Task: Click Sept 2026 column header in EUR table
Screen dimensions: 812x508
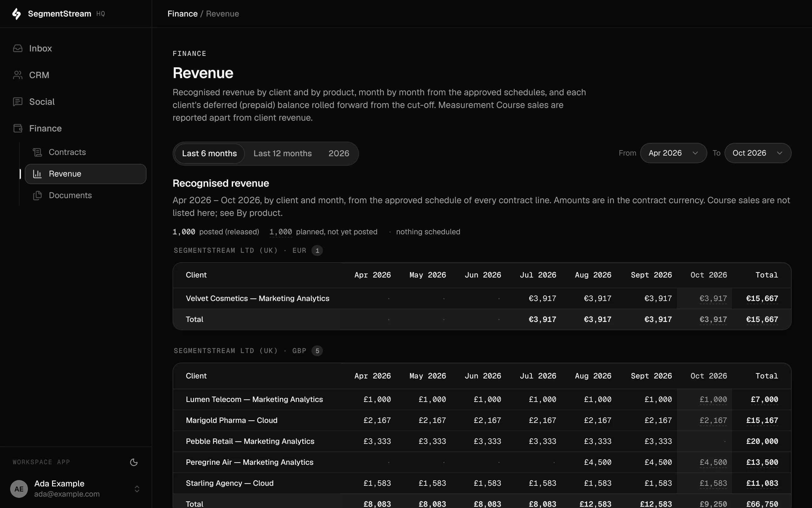Action: [651, 275]
